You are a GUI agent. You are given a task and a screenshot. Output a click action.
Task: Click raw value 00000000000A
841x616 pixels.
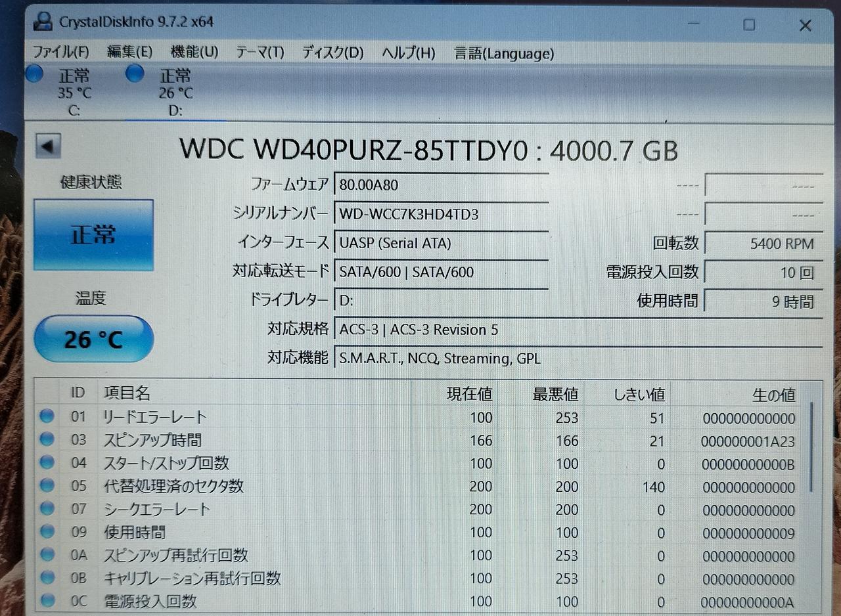[x=748, y=602]
